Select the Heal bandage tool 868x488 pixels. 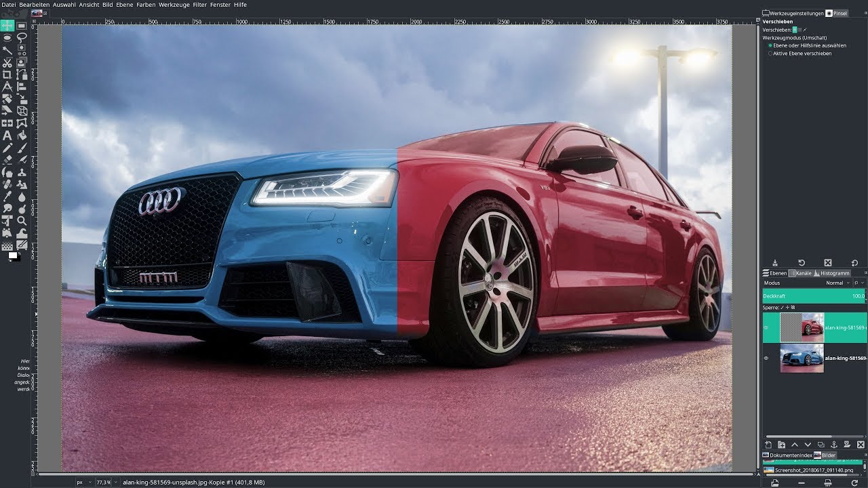7,185
